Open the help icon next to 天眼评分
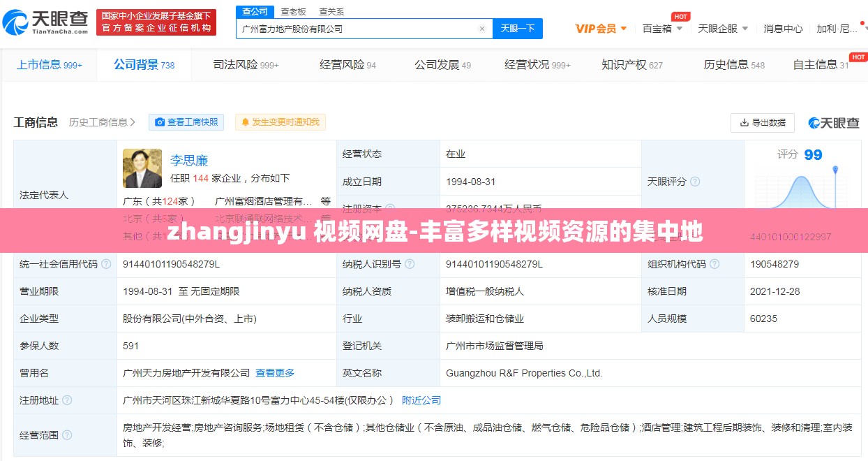 tap(695, 182)
